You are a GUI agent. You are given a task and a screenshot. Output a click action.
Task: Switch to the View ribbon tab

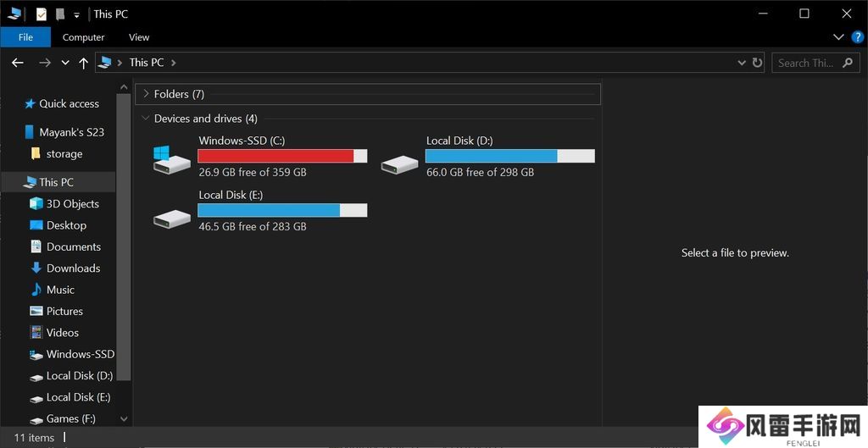tap(139, 37)
